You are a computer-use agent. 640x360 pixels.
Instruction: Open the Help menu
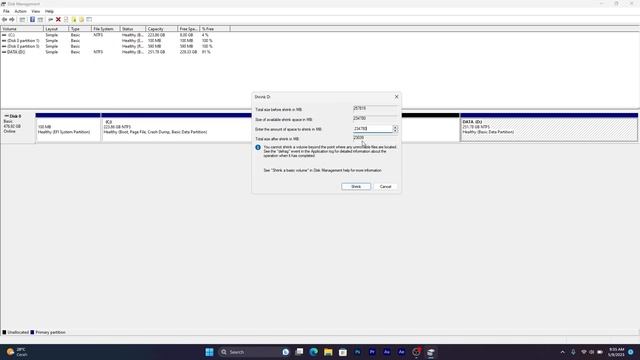[x=49, y=11]
